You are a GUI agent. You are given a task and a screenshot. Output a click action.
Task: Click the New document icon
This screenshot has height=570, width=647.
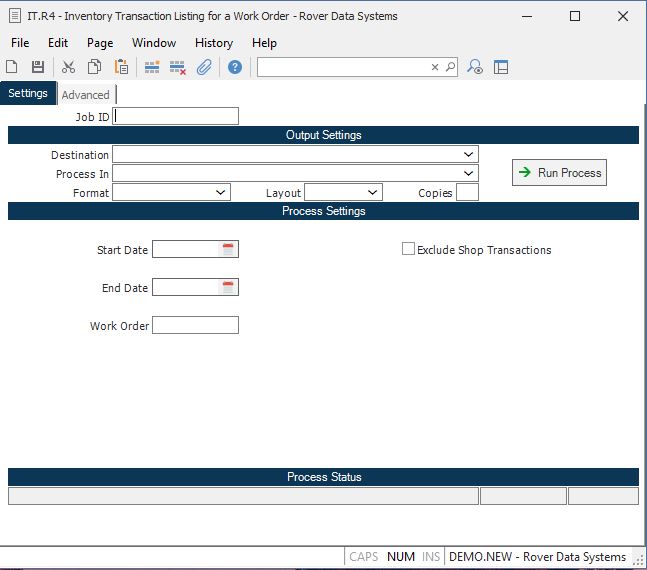(x=12, y=67)
